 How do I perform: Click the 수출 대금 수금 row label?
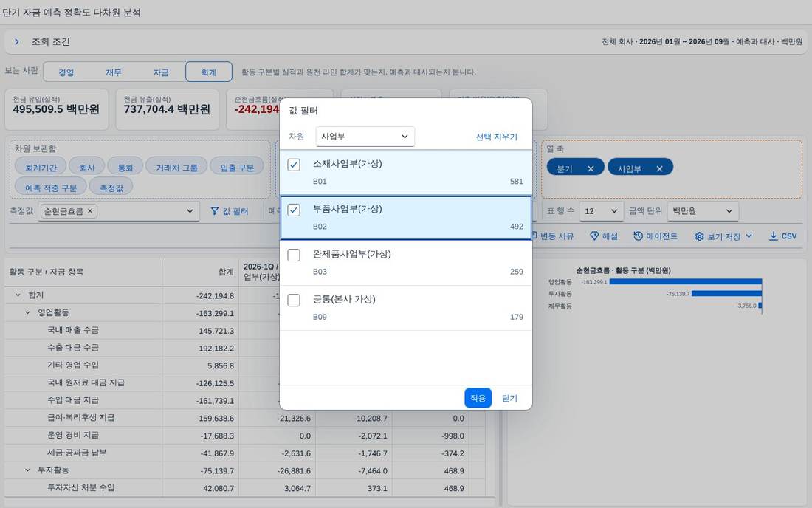(73, 348)
